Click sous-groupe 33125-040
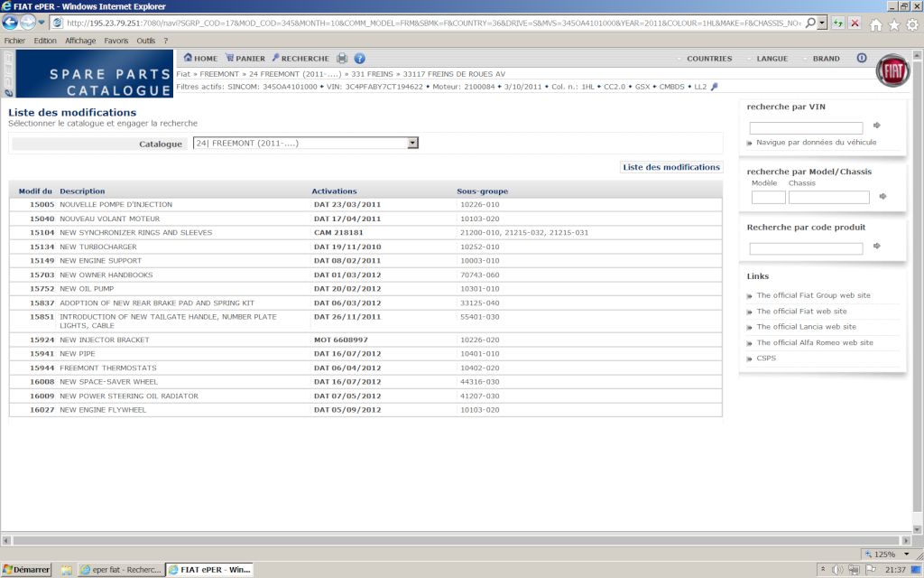 point(480,303)
